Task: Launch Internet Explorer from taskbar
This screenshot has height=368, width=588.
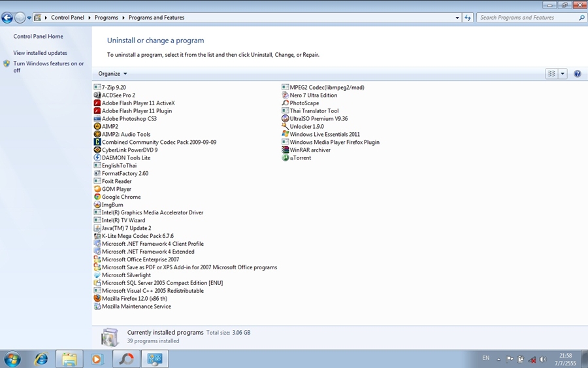Action: pyautogui.click(x=41, y=359)
